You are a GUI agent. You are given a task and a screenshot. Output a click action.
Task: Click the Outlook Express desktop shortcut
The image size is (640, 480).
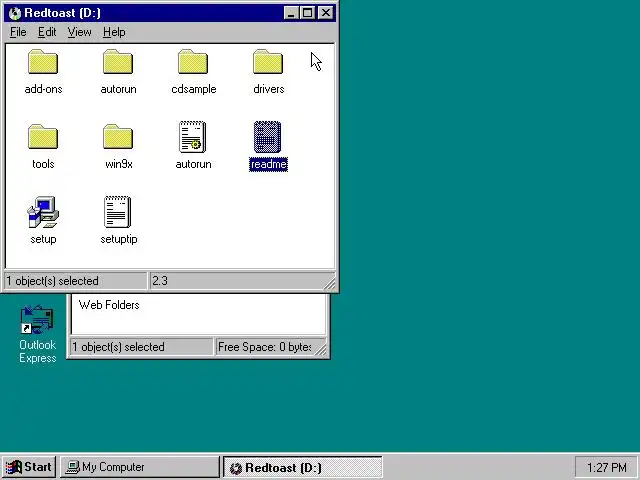click(37, 334)
